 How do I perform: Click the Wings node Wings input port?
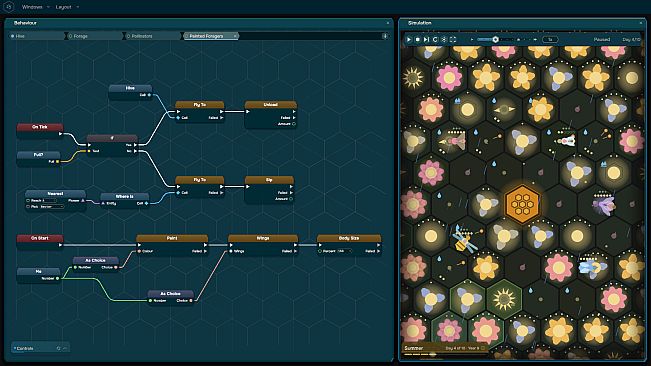coord(231,251)
